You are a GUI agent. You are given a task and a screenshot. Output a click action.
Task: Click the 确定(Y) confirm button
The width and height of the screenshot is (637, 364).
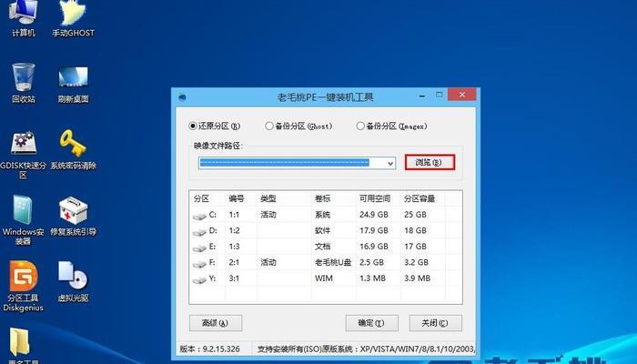(x=371, y=323)
